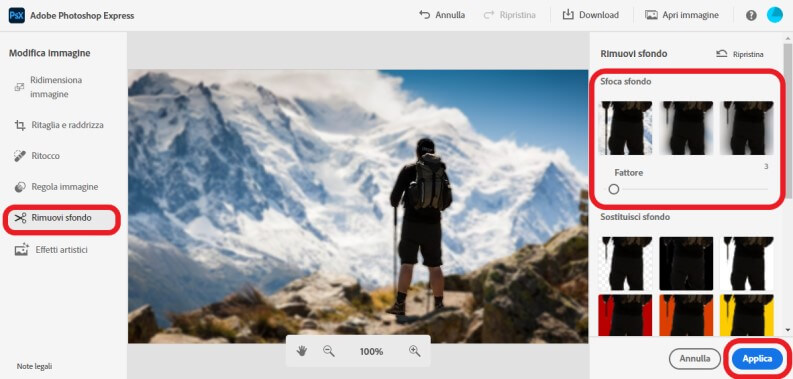Select the black background replacement thumbnail

click(686, 263)
